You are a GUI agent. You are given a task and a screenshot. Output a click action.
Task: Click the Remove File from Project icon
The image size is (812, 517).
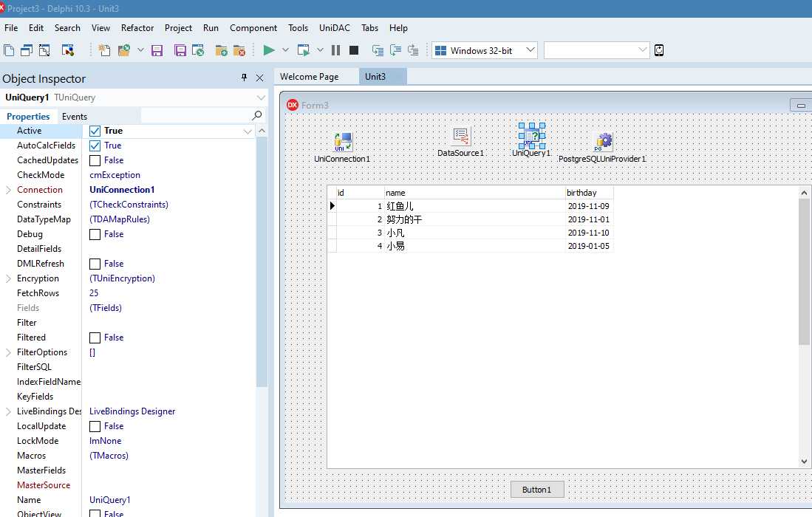(x=239, y=50)
